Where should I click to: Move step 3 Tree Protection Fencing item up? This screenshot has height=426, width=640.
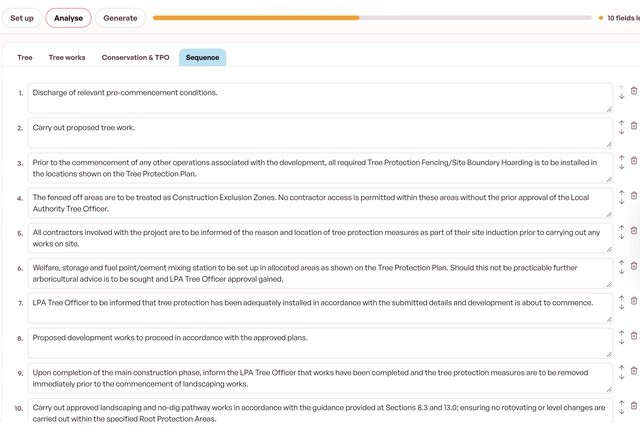coord(621,158)
